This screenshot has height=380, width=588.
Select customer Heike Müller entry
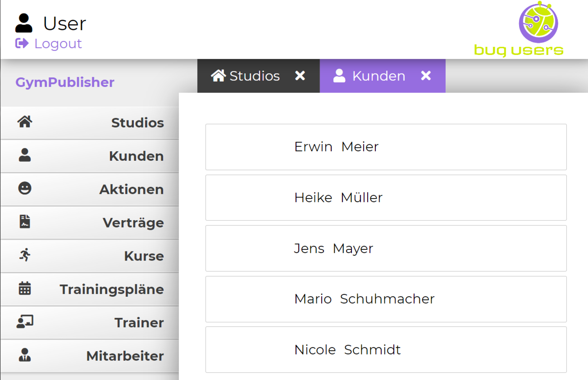point(386,198)
